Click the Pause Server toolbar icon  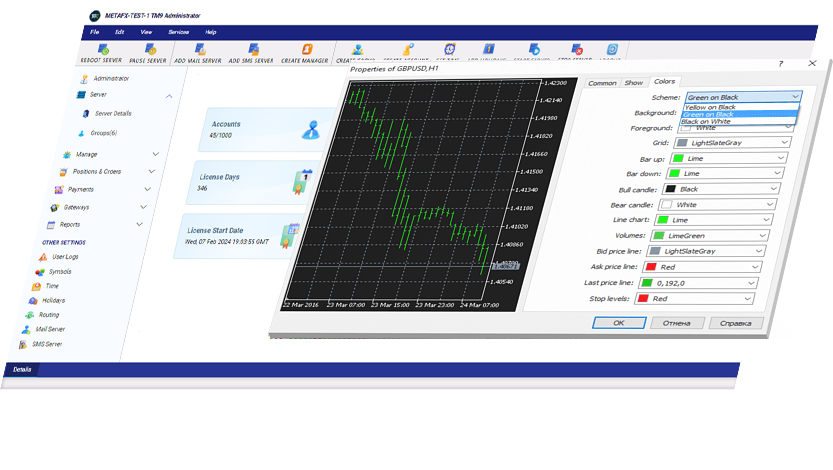(151, 49)
